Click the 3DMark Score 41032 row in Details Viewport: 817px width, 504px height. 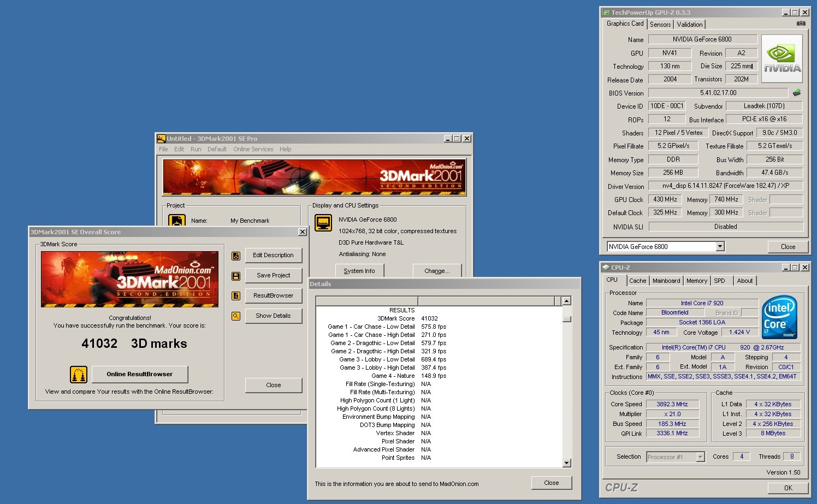coord(439,318)
